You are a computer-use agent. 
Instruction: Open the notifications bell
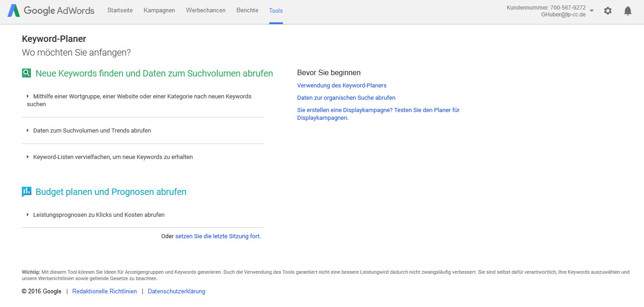[x=628, y=11]
